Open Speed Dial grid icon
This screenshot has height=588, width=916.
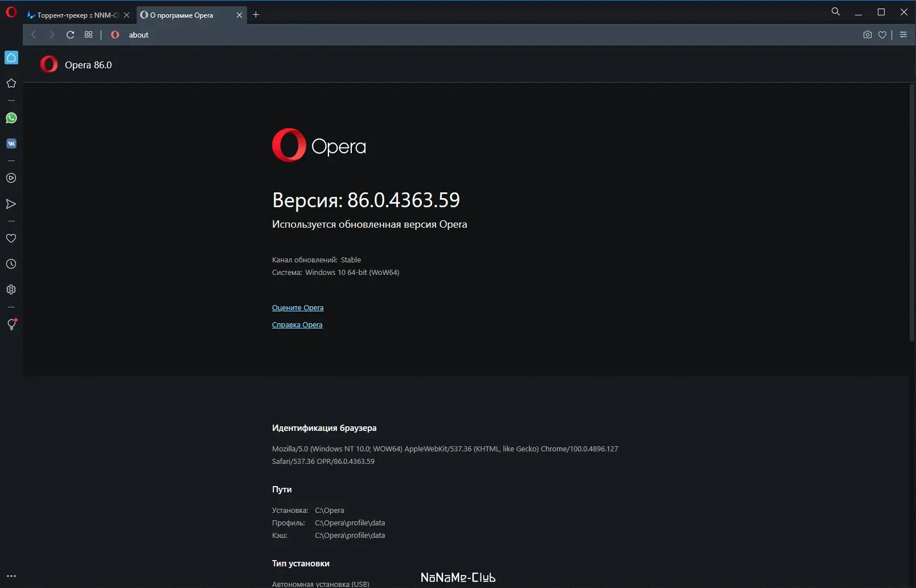coord(88,35)
